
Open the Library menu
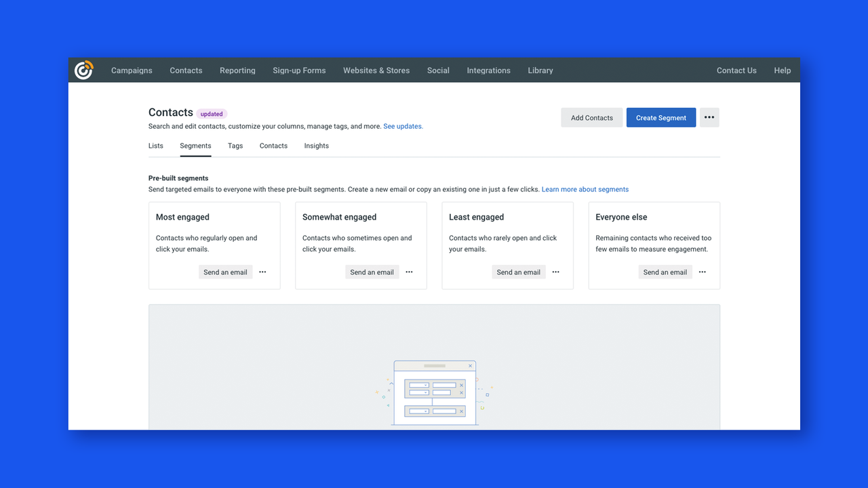click(540, 70)
